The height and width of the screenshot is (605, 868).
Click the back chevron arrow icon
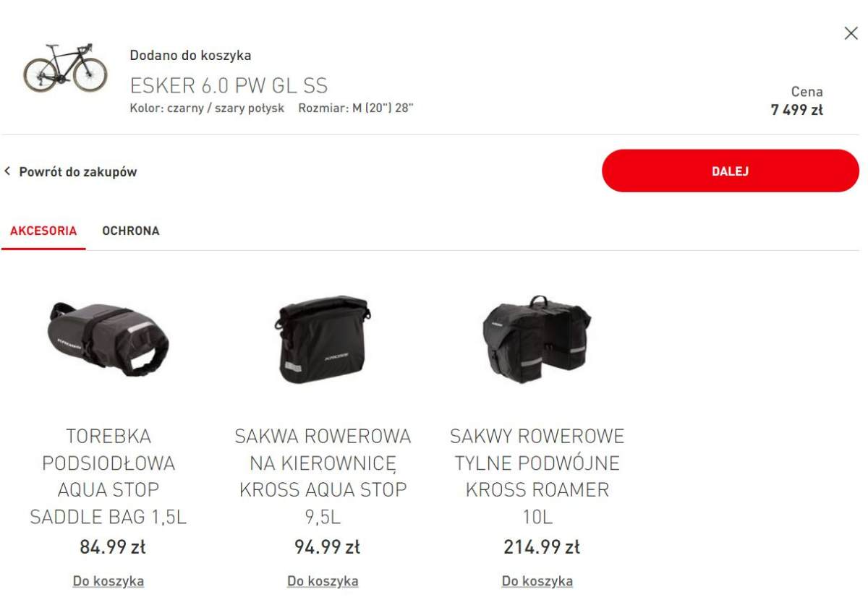[x=7, y=171]
